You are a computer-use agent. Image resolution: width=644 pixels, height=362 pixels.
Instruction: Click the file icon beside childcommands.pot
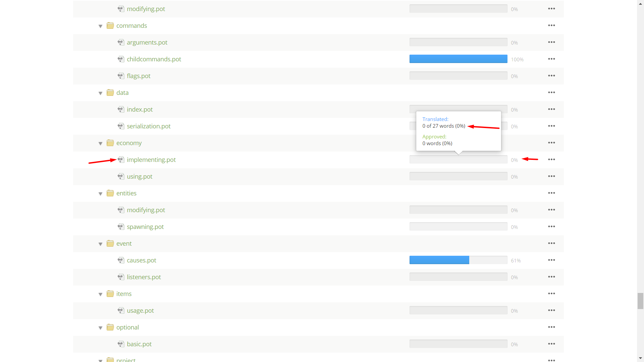tap(121, 59)
